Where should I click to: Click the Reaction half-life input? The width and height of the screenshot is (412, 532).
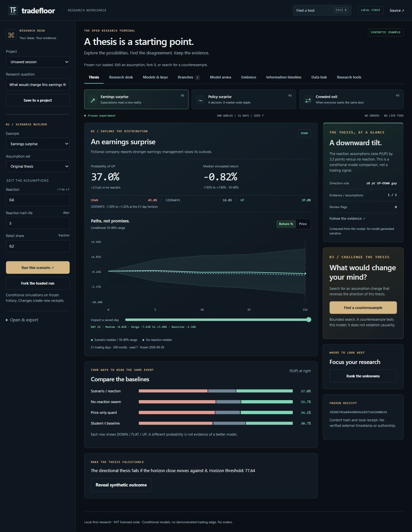click(38, 223)
